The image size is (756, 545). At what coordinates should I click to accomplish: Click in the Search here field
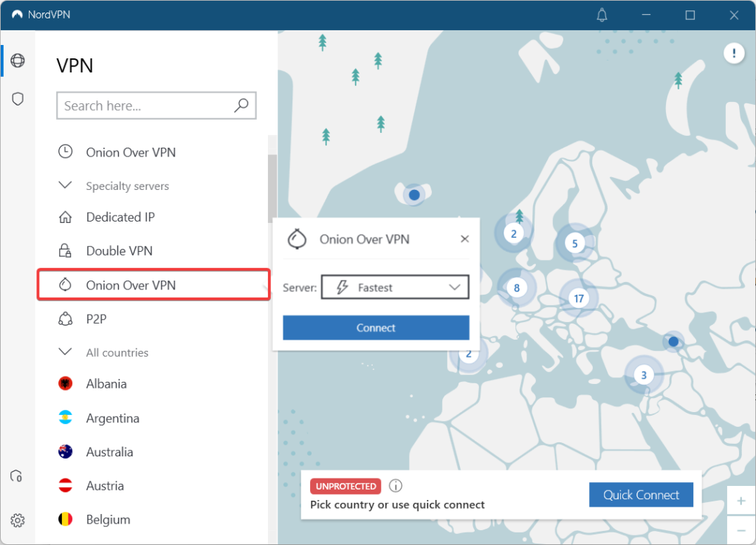tap(148, 106)
